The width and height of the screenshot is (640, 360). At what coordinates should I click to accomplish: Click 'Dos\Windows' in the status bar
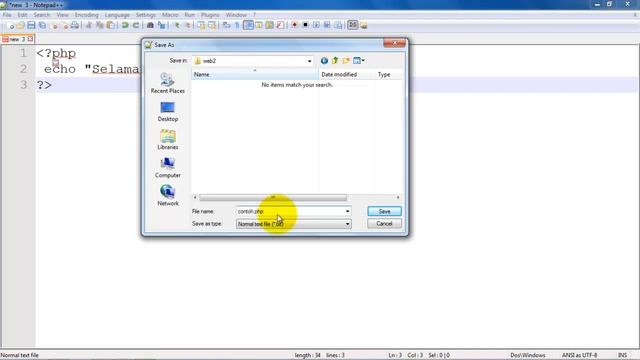528,356
